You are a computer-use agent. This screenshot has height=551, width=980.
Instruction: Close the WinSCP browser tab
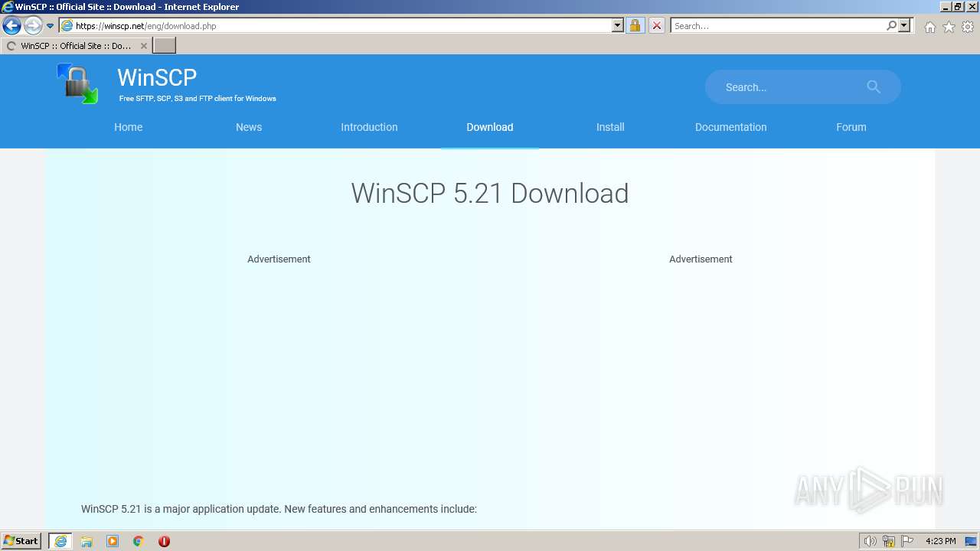(x=143, y=46)
